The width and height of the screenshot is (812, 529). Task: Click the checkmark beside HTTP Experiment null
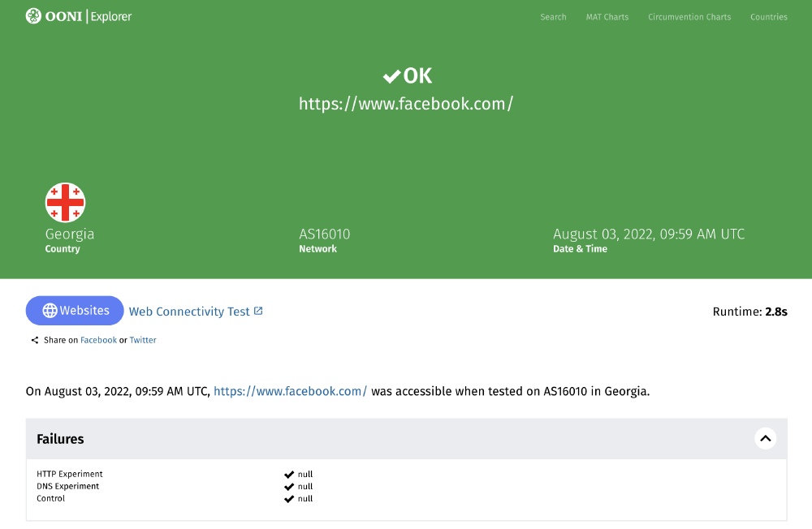coord(288,474)
